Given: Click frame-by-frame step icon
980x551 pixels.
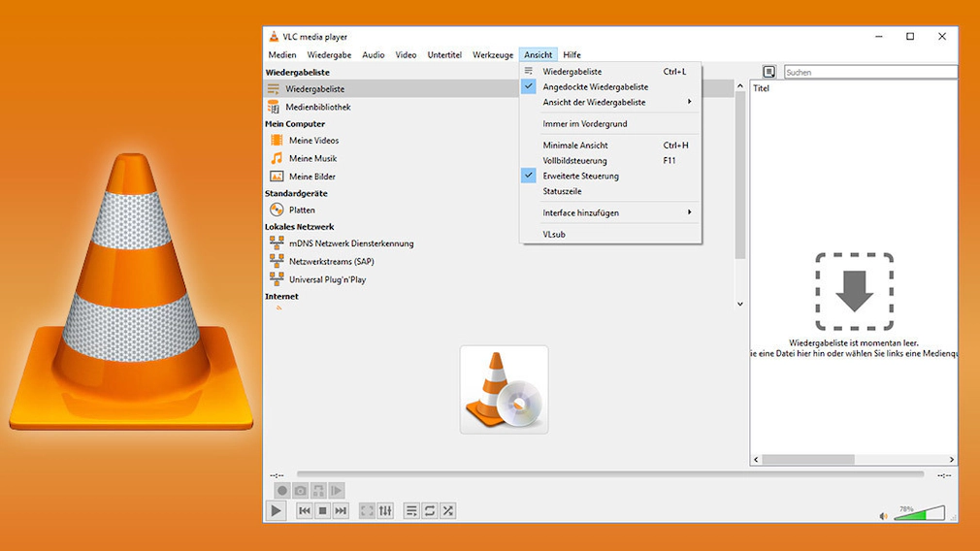Looking at the screenshot, I should [x=337, y=491].
